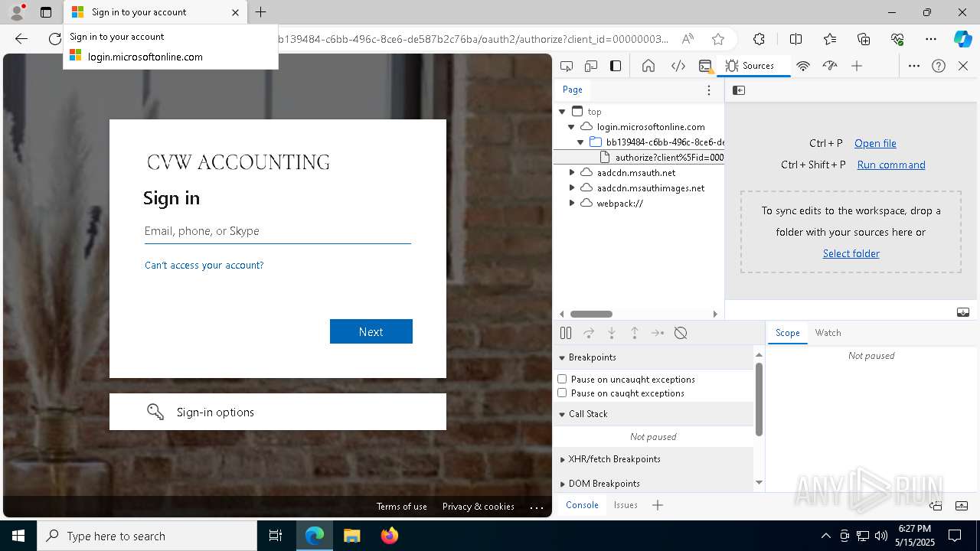Image resolution: width=980 pixels, height=551 pixels.
Task: Switch to the Watch tab
Action: click(x=828, y=333)
